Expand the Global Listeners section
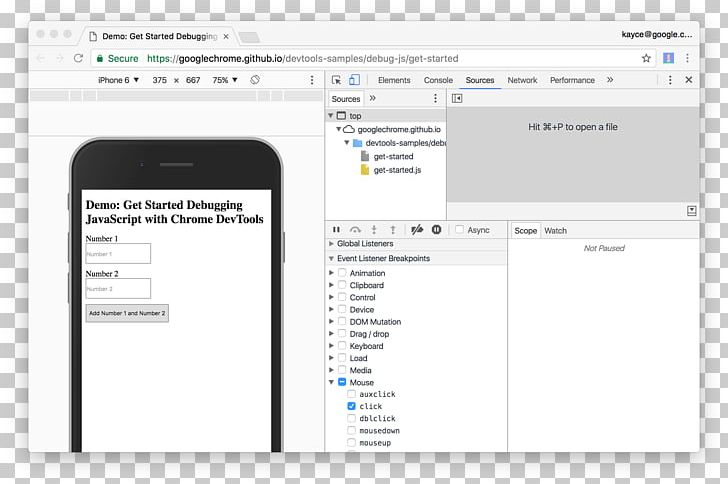 tap(331, 243)
